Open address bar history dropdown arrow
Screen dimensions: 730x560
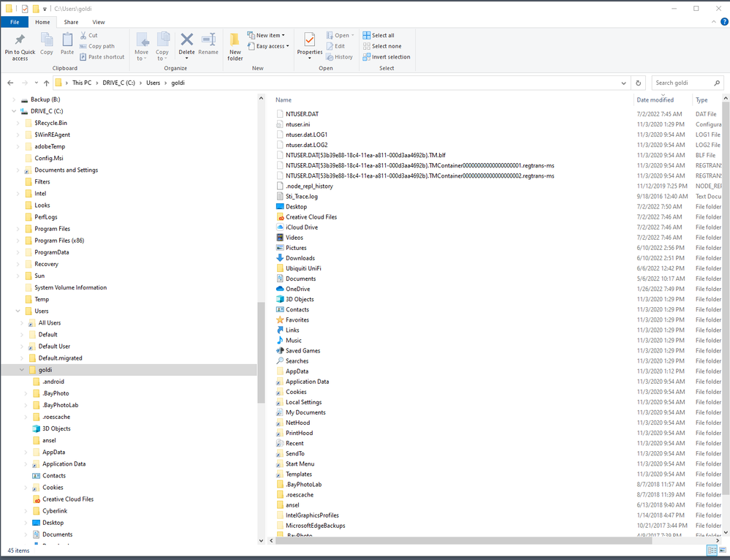(x=624, y=83)
